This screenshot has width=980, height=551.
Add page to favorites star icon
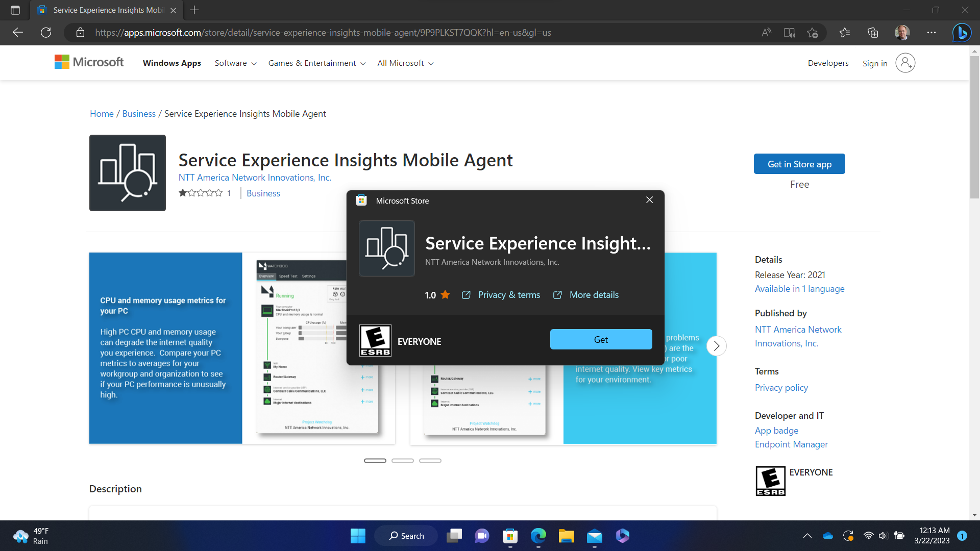click(813, 33)
